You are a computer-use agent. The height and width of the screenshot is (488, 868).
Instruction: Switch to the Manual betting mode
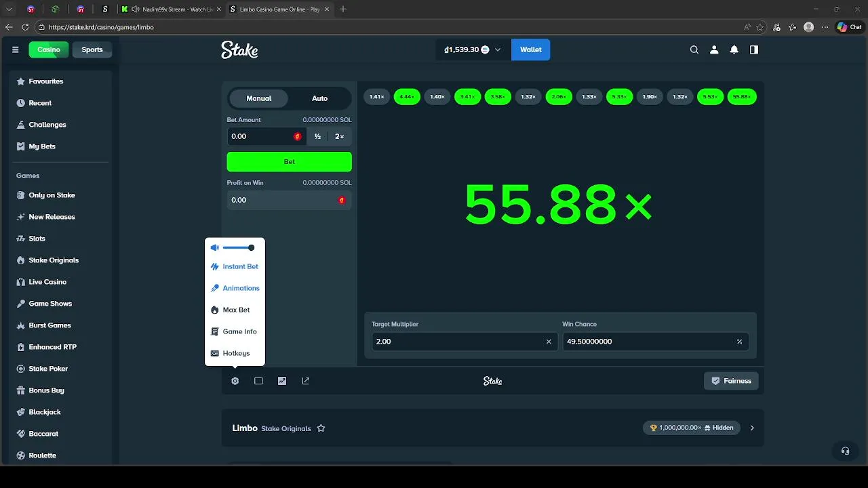[259, 98]
